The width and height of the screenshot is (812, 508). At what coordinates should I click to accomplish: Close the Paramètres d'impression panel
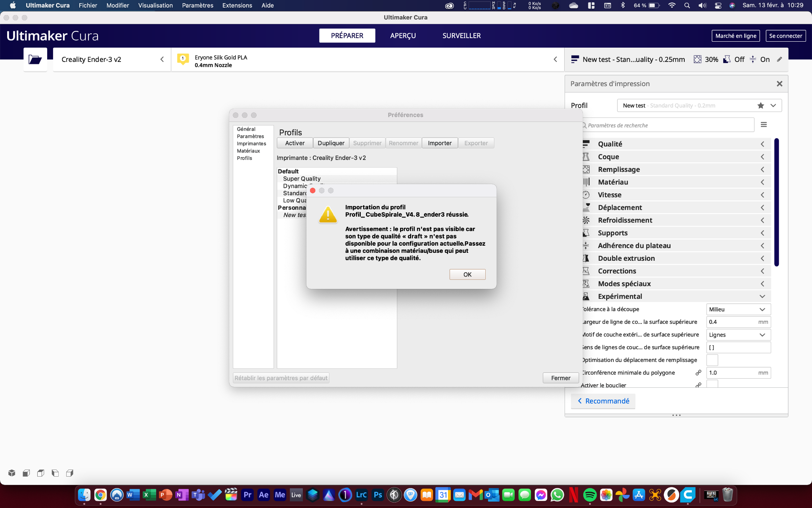coord(779,84)
